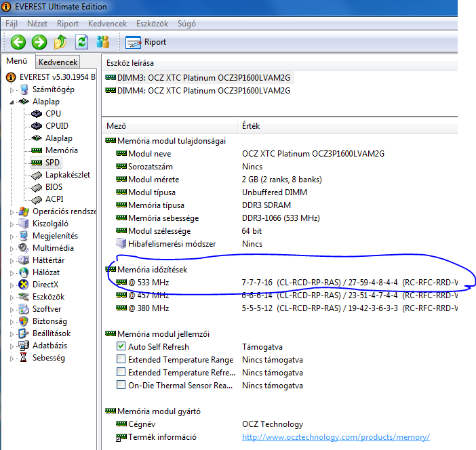Screen dimensions: 476x450
Task: Select the CPUID chip icon
Action: click(37, 126)
